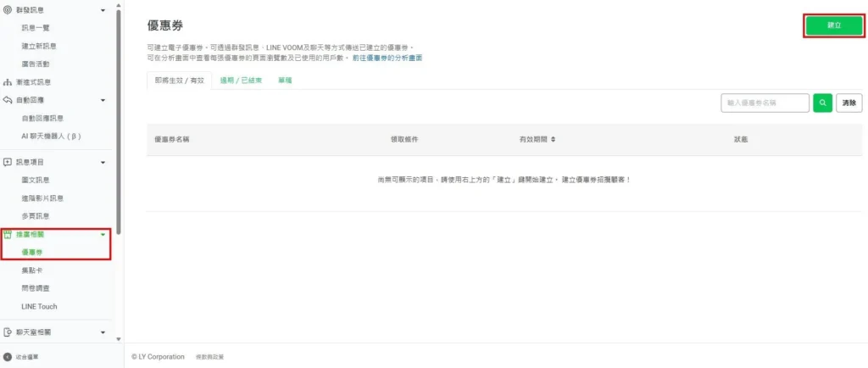Open 圖文訊息 in the sidebar
Screen dimensions: 868x368
(x=36, y=181)
